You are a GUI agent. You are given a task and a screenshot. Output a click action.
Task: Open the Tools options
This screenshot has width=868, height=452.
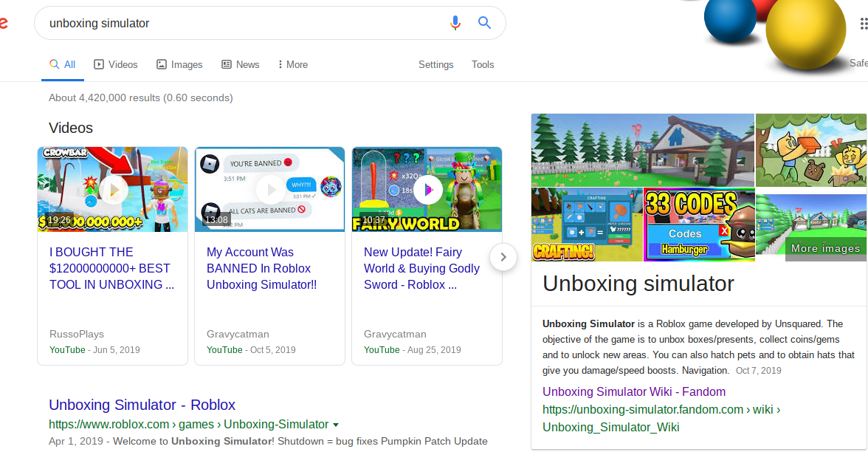click(483, 65)
